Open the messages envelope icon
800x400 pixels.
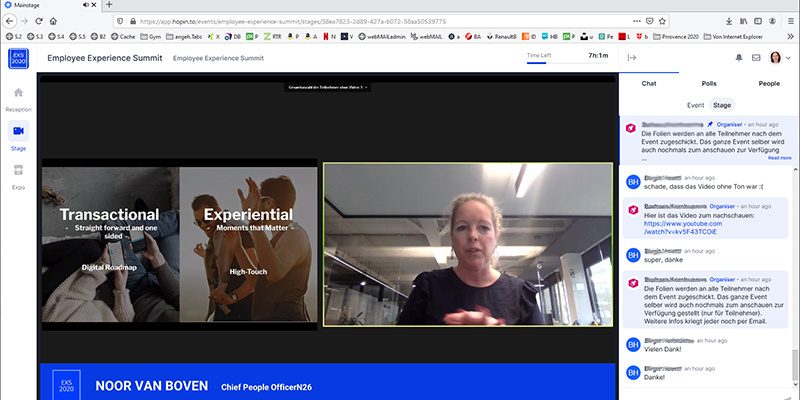756,58
